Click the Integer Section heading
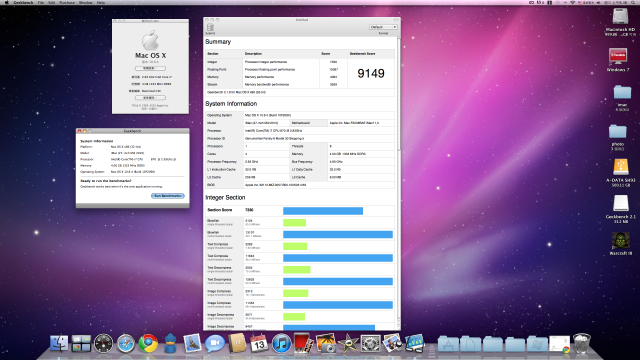The height and width of the screenshot is (360, 640). pyautogui.click(x=225, y=198)
